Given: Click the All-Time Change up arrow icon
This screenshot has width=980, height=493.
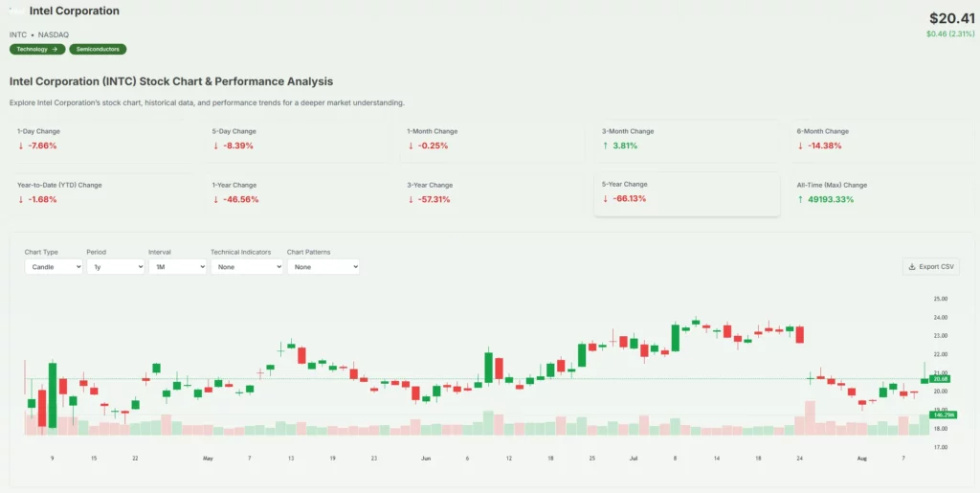Looking at the screenshot, I should [801, 200].
